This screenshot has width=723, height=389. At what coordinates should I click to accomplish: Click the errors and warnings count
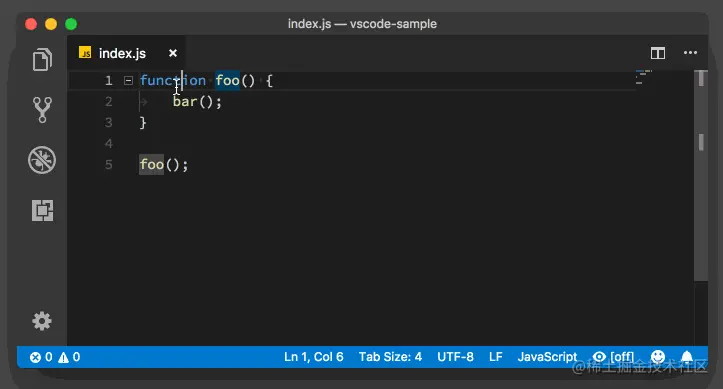pos(55,357)
